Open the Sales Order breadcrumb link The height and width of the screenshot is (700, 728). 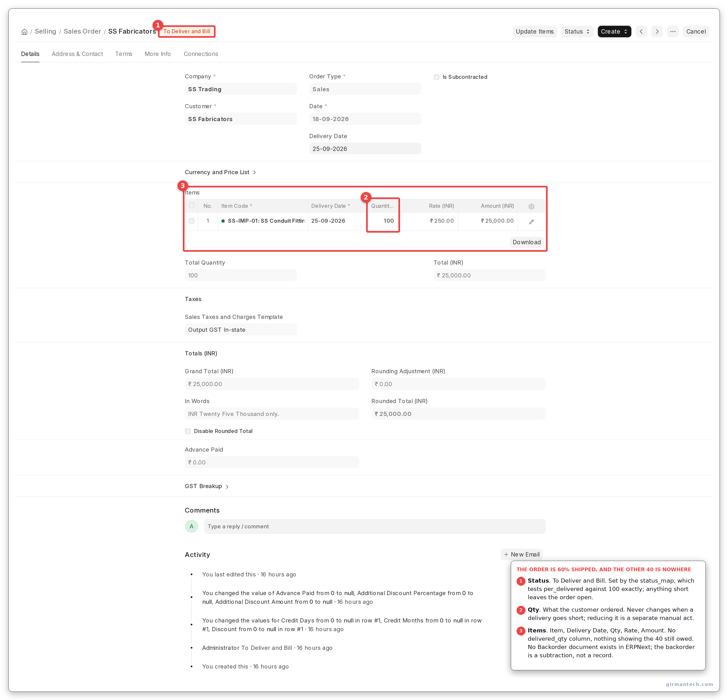coord(82,31)
